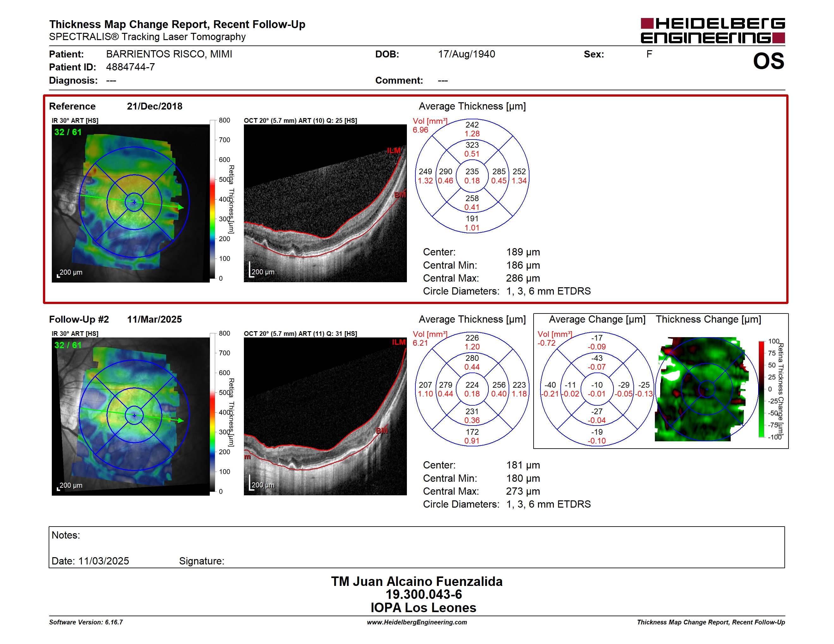This screenshot has height=644, width=834.
Task: Click 'SPECTRALIS® Tracking Laser Tomography' subtitle
Action: pyautogui.click(x=148, y=37)
